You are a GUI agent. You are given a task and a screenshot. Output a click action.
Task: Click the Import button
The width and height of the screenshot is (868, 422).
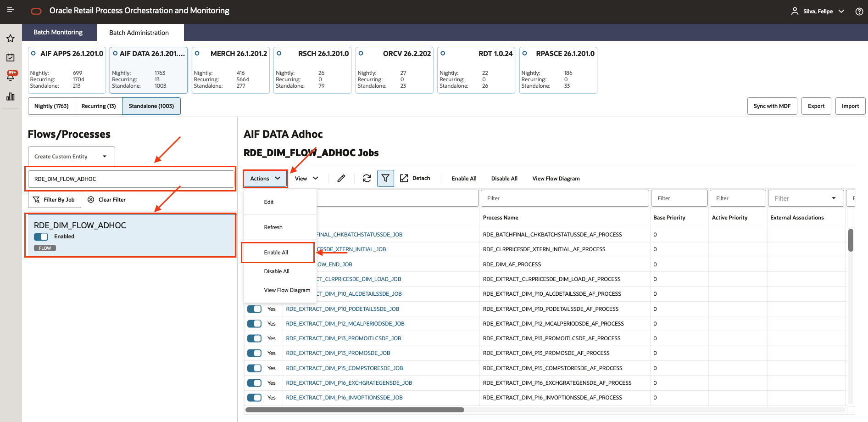tap(850, 106)
